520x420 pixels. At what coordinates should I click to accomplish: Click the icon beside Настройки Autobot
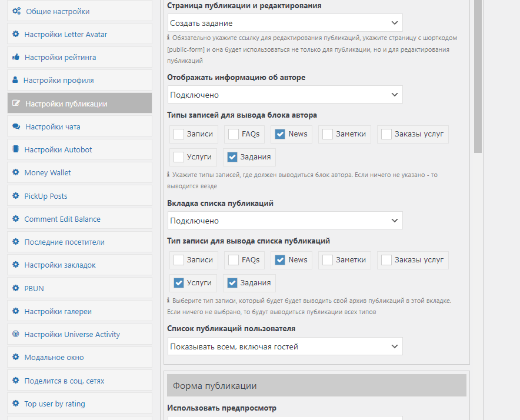(16, 149)
